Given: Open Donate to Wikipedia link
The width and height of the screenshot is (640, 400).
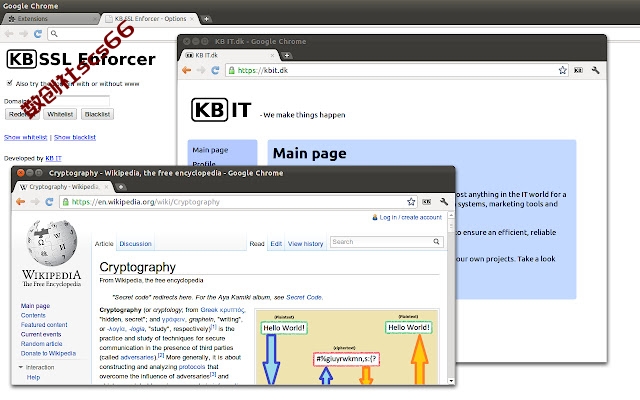Looking at the screenshot, I should coord(48,353).
